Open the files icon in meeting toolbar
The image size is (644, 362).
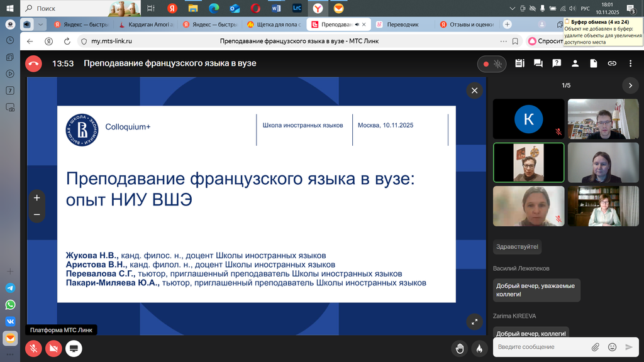pyautogui.click(x=594, y=63)
